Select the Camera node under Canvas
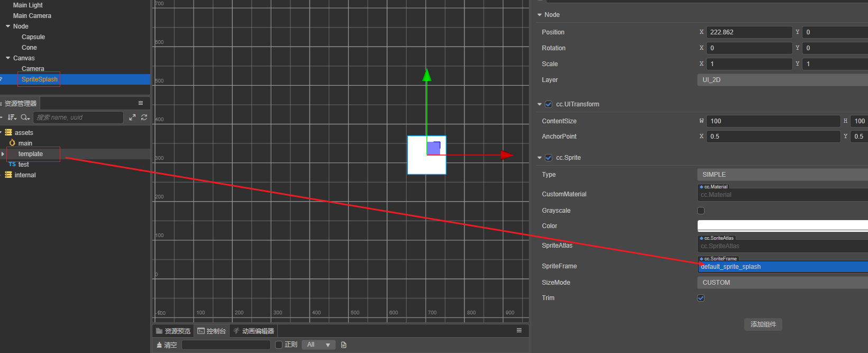 [x=33, y=69]
